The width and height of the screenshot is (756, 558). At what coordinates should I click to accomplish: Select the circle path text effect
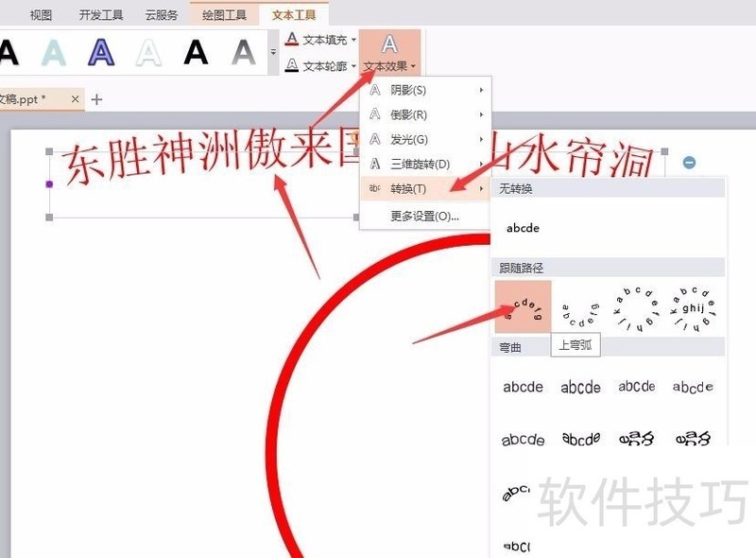(637, 309)
